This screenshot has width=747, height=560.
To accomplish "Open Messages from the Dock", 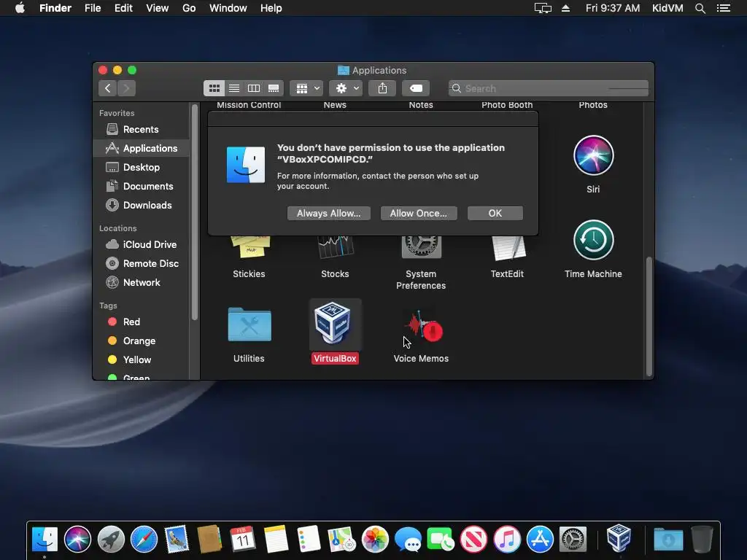I will pos(408,540).
